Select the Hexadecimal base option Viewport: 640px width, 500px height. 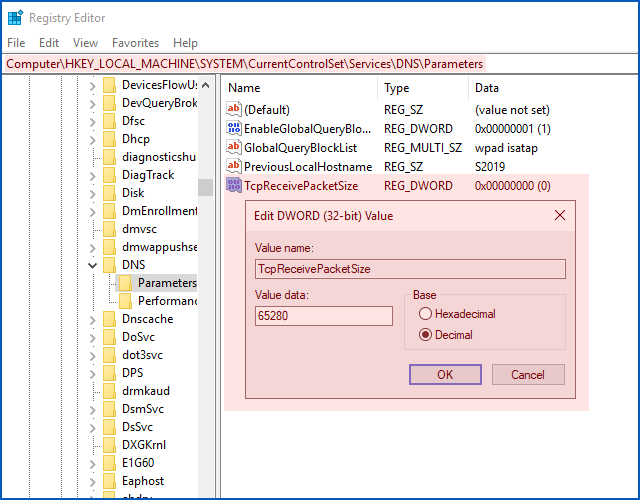[x=457, y=313]
